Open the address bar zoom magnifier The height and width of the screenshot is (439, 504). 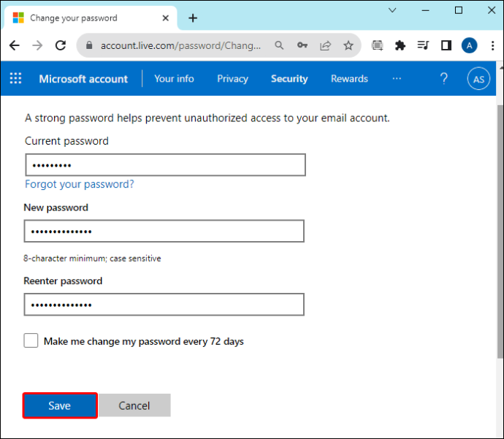tap(279, 45)
